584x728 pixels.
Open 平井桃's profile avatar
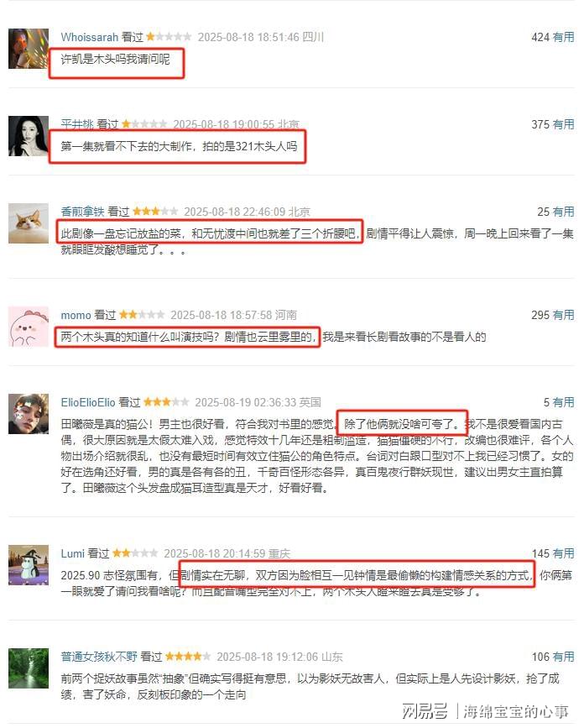tap(29, 136)
